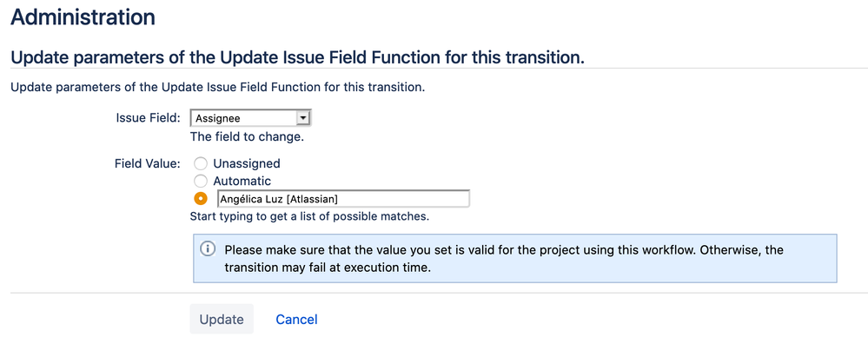This screenshot has height=344, width=868.
Task: Click the arrow on the Assignee combo box
Action: (302, 118)
